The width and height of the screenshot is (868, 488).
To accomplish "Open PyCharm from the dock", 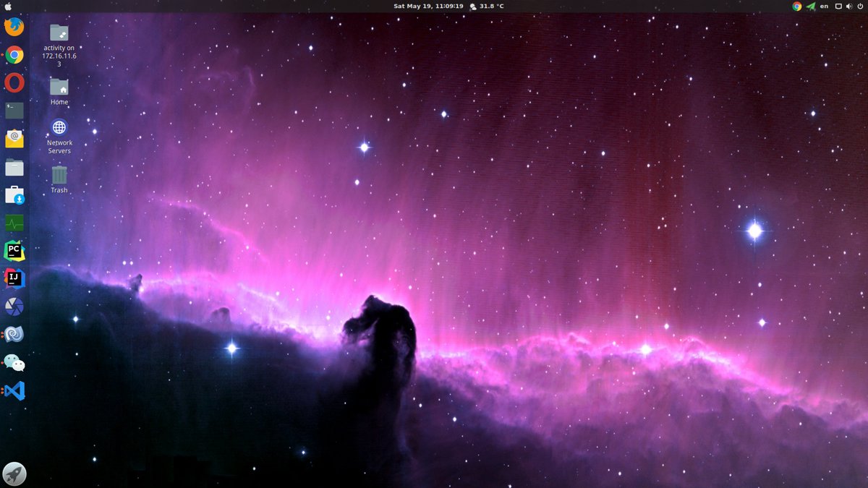I will pyautogui.click(x=14, y=251).
